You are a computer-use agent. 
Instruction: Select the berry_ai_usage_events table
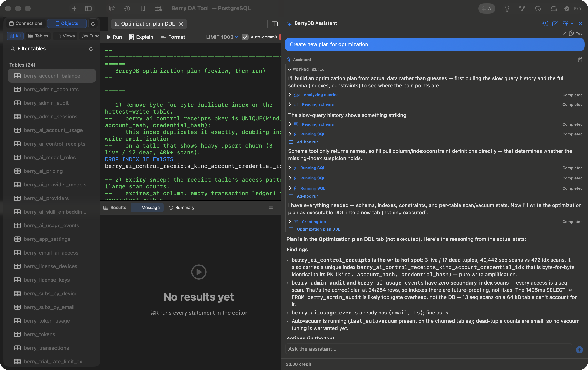(52, 225)
